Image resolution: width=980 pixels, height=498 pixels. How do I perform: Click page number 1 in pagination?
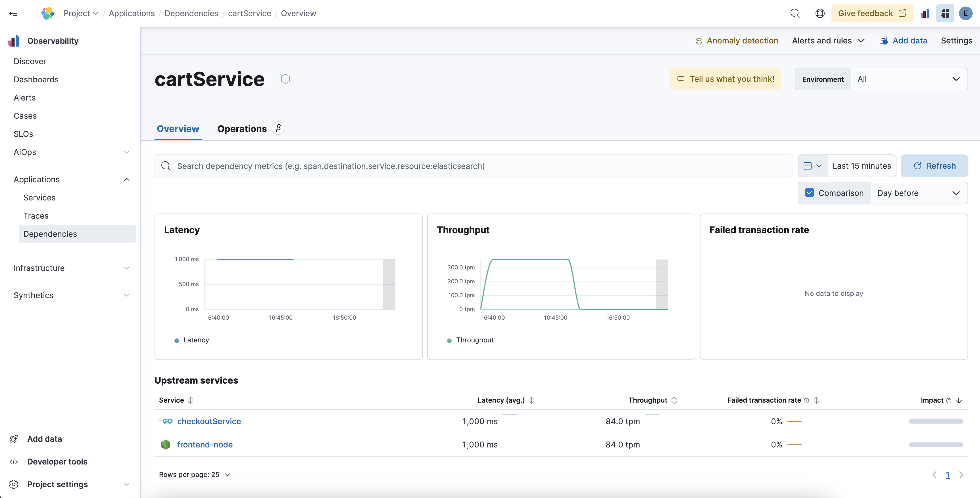tap(948, 474)
